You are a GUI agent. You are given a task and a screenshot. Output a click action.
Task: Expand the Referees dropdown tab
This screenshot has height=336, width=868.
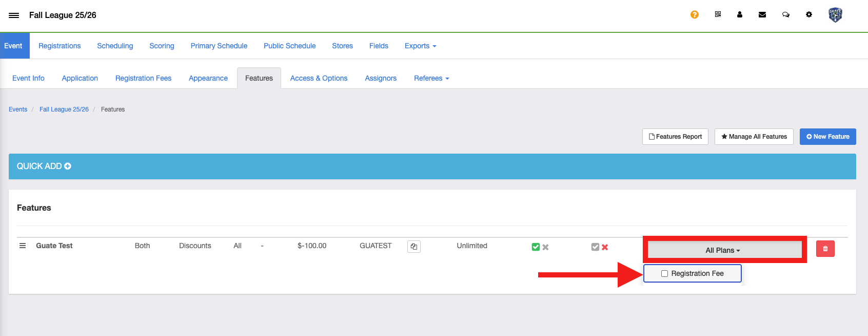[x=431, y=78]
